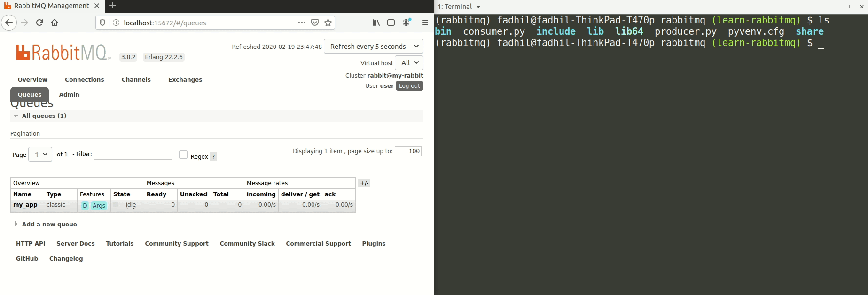
Task: Click the Log out button
Action: (409, 86)
